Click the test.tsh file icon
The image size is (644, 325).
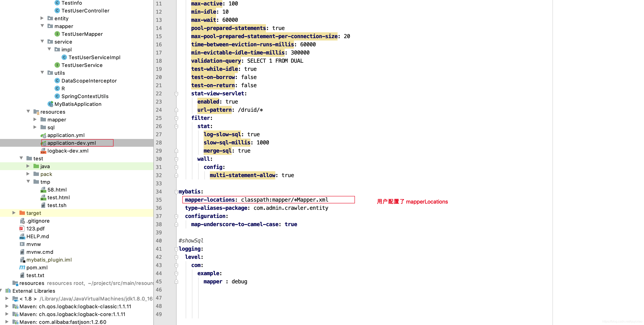43,205
